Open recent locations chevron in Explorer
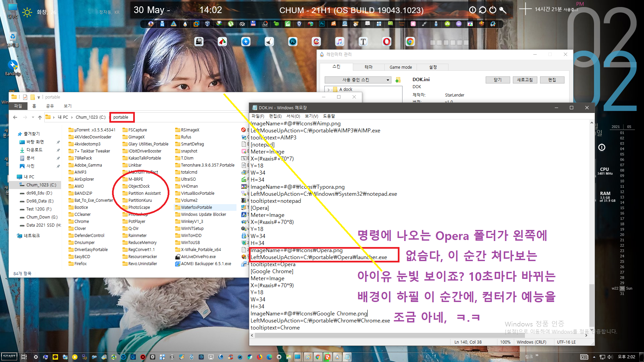The image size is (644, 362). pyautogui.click(x=33, y=117)
